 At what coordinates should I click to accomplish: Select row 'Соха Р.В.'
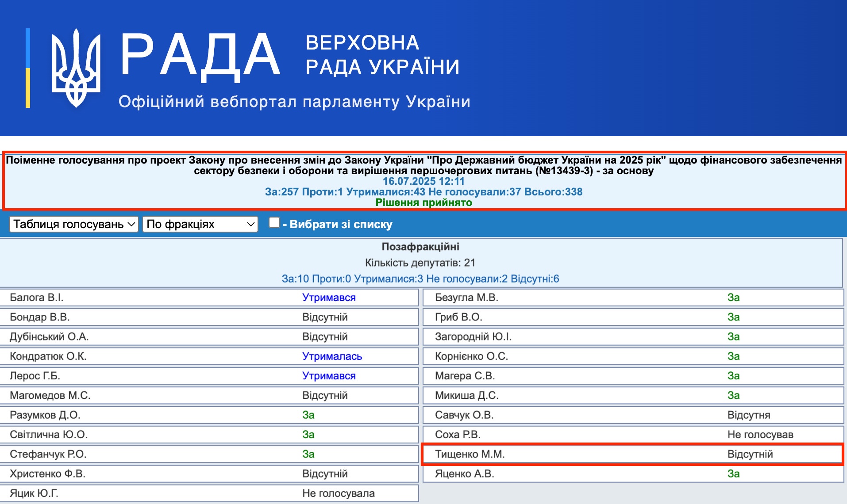click(x=633, y=435)
